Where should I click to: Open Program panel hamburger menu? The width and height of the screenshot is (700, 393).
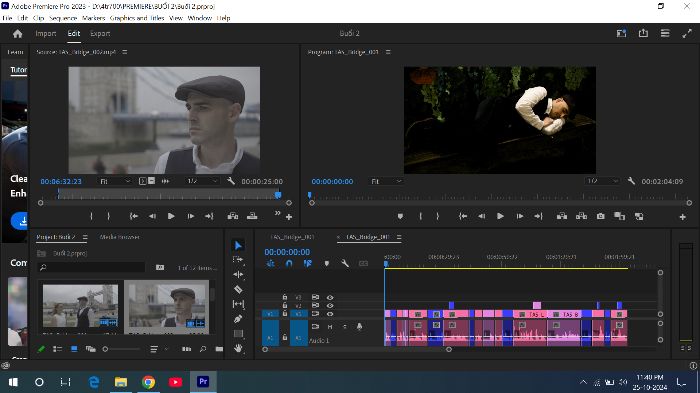click(388, 52)
